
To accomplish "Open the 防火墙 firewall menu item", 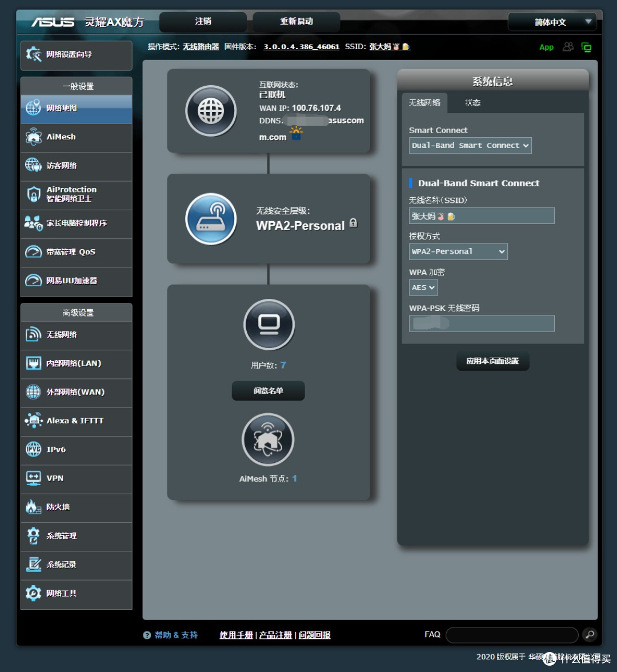I will [x=77, y=507].
